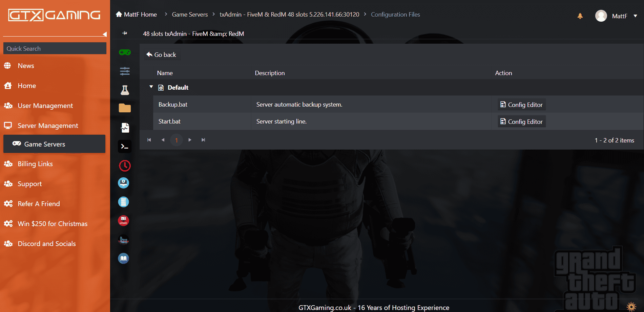Open the lab flask icon
This screenshot has height=312, width=644.
[125, 90]
